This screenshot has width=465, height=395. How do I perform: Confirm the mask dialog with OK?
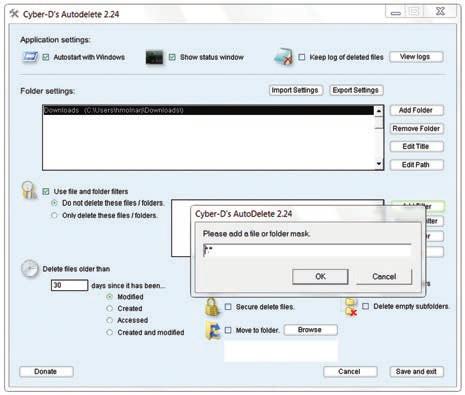[x=320, y=276]
